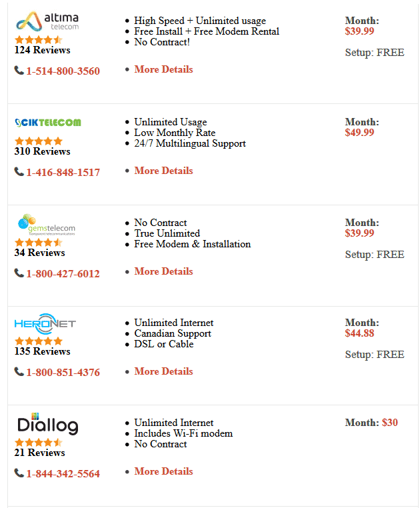Click the star rating above 135 Reviews
This screenshot has width=420, height=508.
click(x=39, y=341)
